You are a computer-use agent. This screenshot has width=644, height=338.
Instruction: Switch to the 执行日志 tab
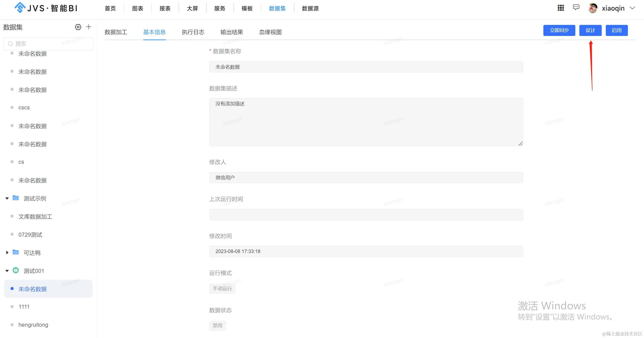coord(193,32)
